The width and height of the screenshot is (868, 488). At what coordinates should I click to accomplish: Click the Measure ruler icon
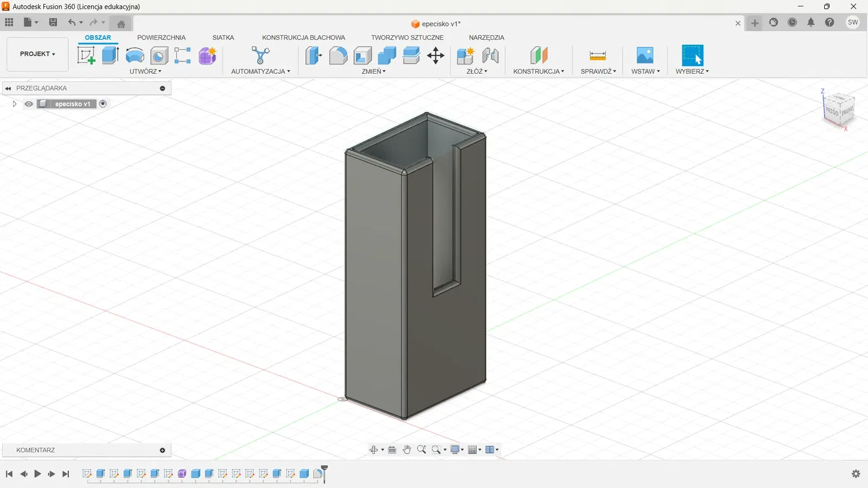(x=597, y=55)
